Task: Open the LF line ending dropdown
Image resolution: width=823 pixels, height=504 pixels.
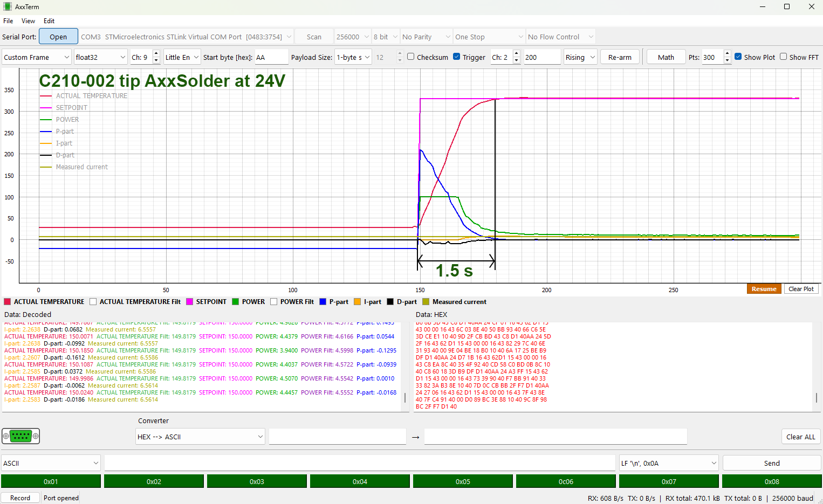Action: point(669,463)
